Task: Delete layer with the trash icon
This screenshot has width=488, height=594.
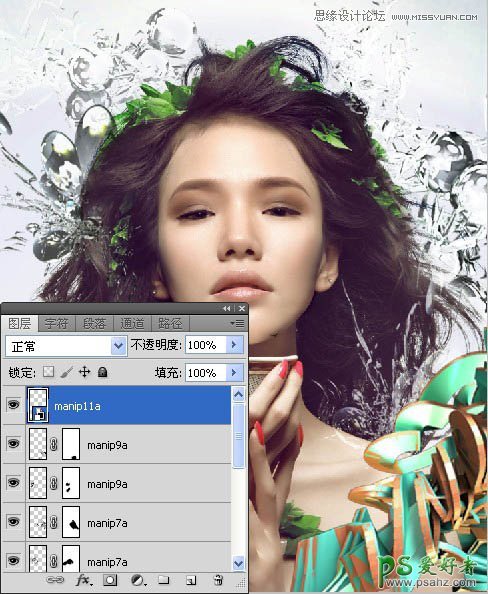Action: pyautogui.click(x=218, y=580)
